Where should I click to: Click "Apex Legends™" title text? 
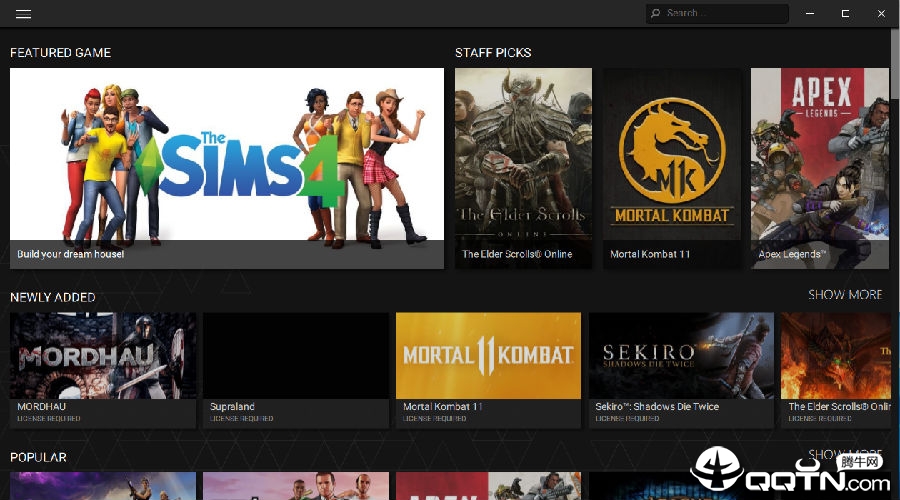click(792, 254)
